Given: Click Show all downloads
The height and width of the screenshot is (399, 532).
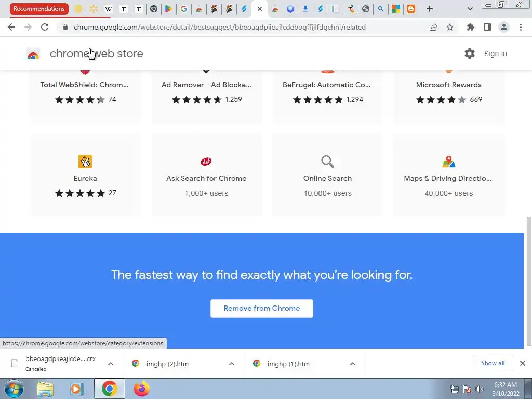Looking at the screenshot, I should [493, 363].
